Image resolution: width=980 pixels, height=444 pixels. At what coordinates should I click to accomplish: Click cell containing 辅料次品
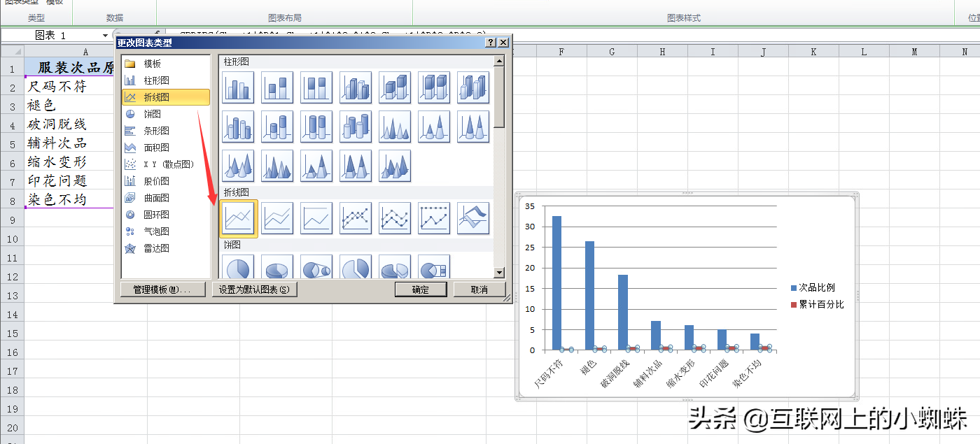point(69,143)
